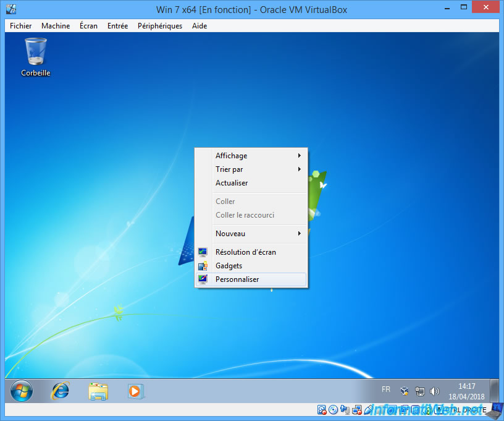Open the Périphériques menu
This screenshot has width=504, height=421.
click(160, 26)
